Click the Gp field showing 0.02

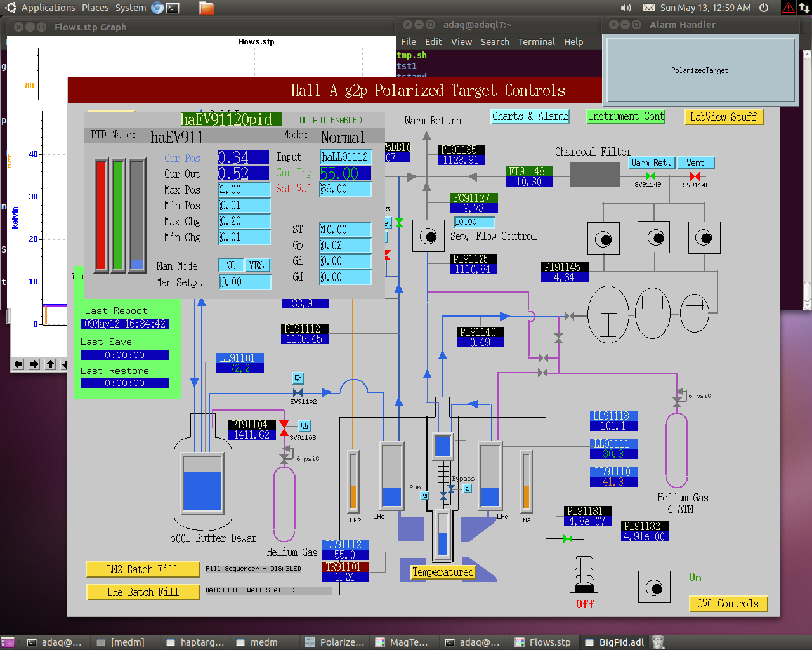tap(345, 245)
